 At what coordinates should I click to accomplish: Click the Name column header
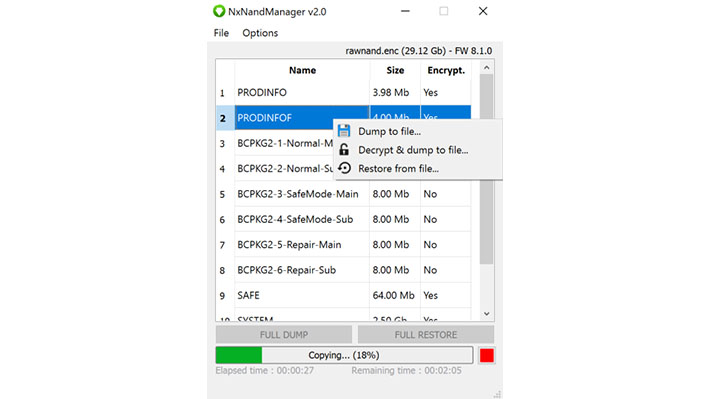(302, 70)
